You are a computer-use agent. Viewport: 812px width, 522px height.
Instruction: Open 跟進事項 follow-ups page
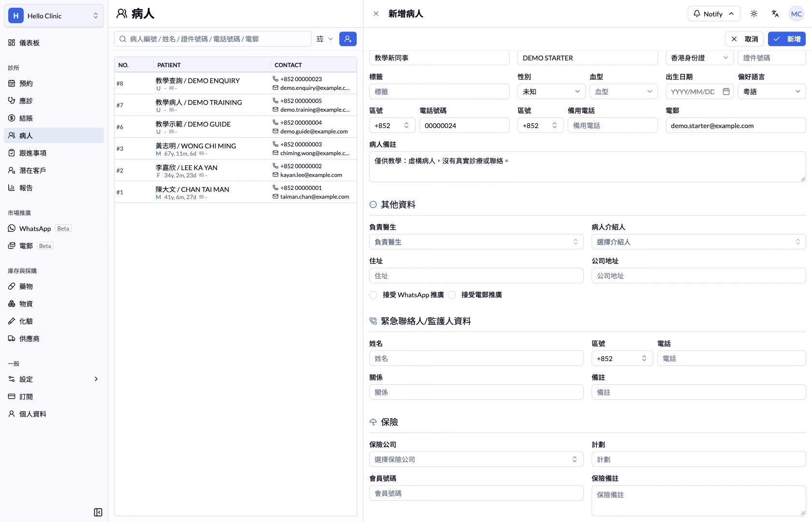click(x=54, y=153)
